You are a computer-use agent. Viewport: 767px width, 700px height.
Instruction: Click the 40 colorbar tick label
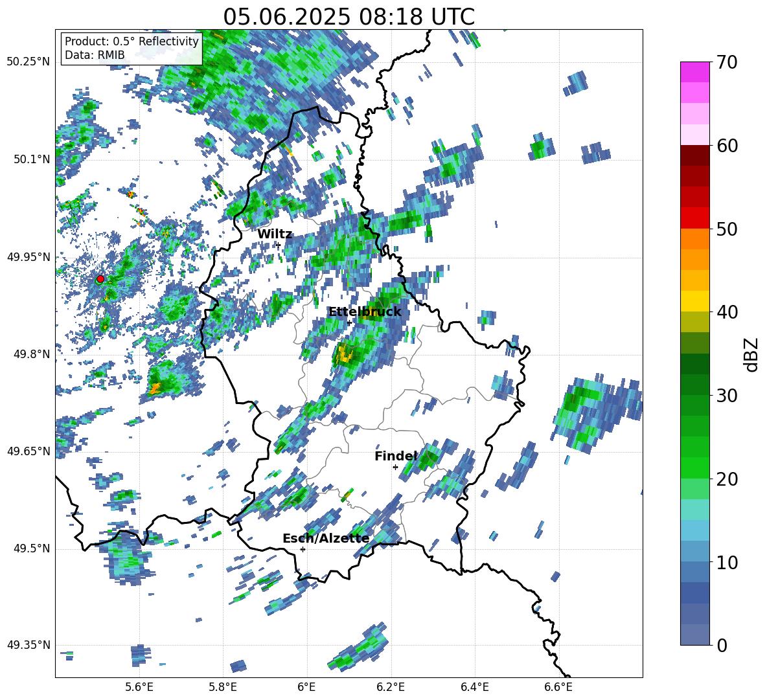coord(727,312)
